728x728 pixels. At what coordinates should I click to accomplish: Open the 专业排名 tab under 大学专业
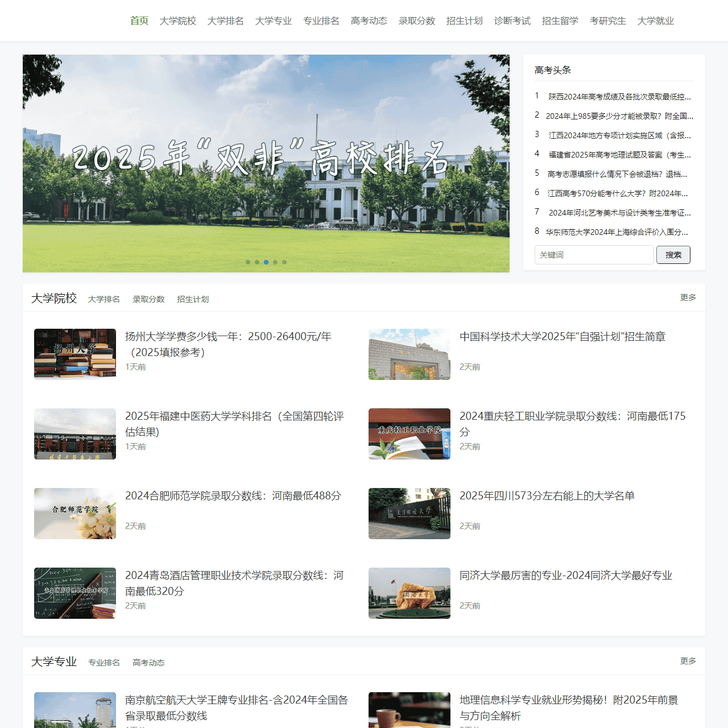pyautogui.click(x=104, y=663)
